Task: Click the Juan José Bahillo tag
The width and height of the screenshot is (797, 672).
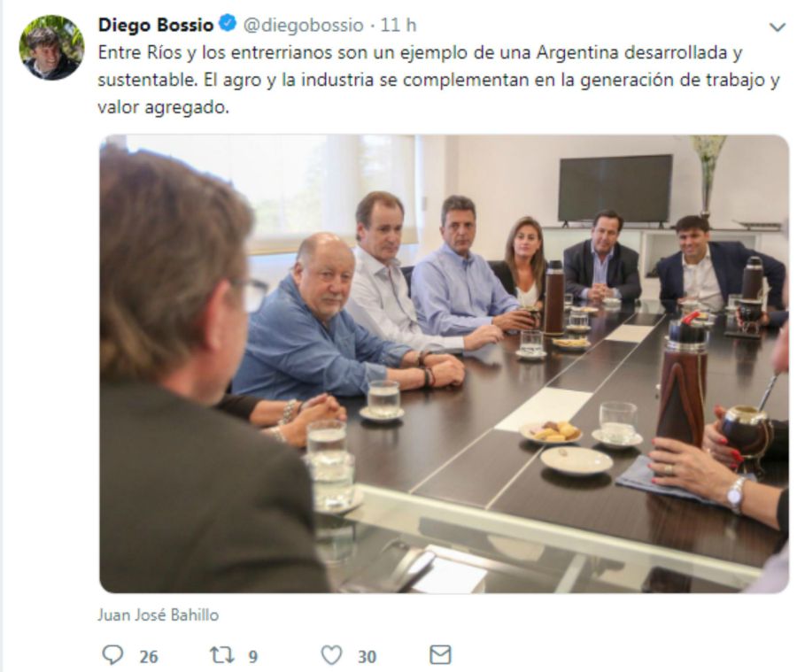Action: click(159, 615)
